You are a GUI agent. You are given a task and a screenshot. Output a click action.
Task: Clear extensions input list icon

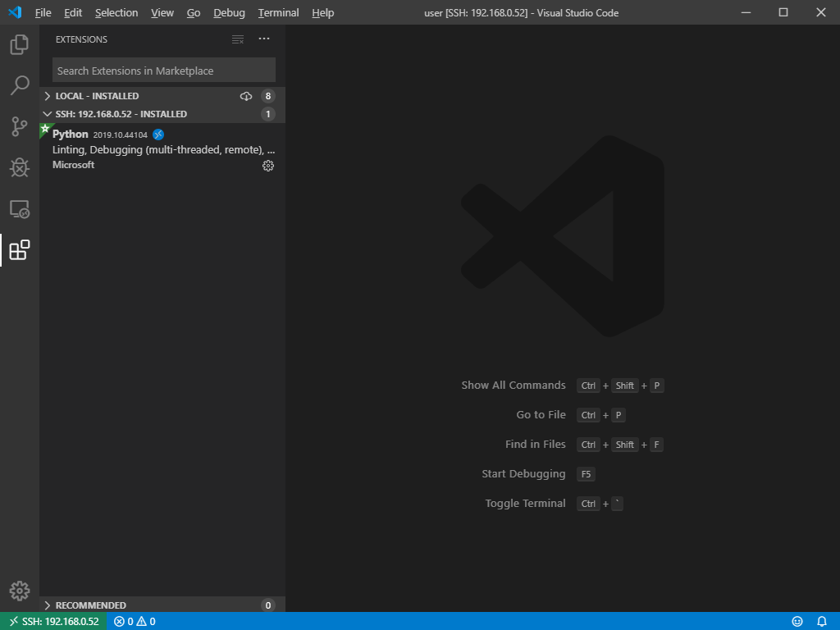[x=238, y=39]
